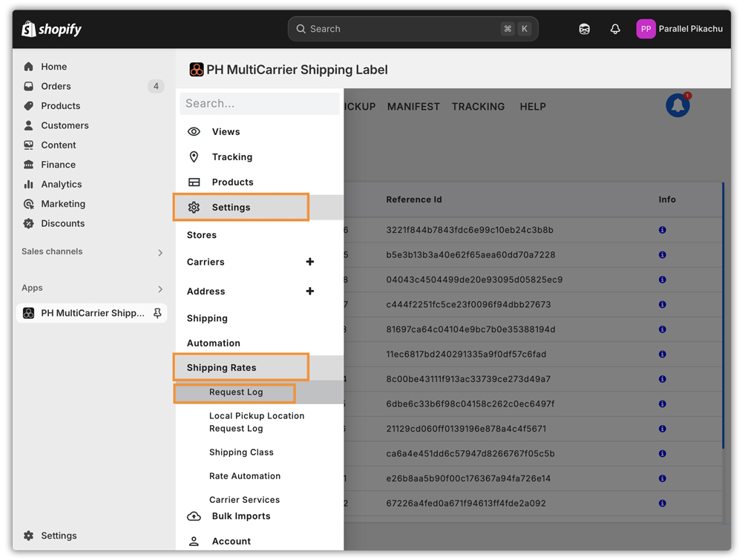
Task: Switch to the MANIFEST tab
Action: [x=413, y=107]
